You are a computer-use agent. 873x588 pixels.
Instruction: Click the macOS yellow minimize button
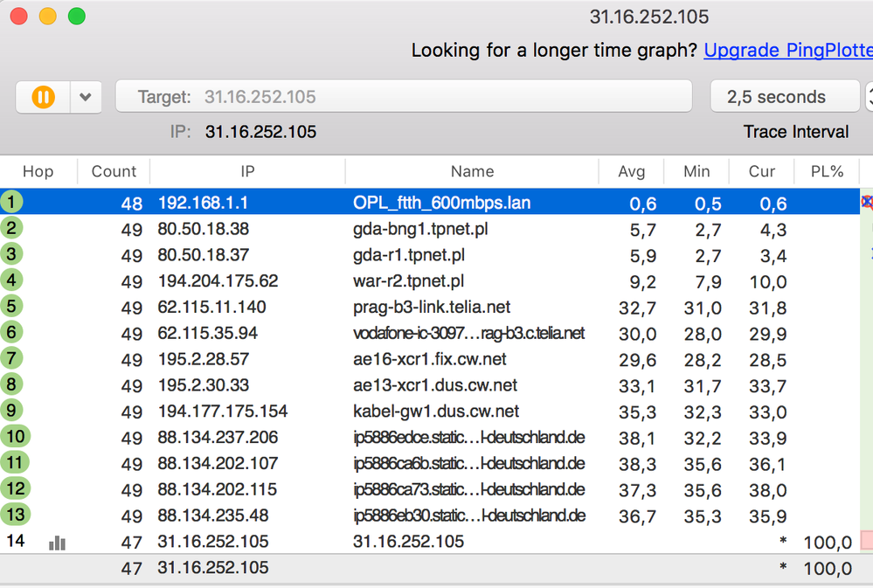48,17
